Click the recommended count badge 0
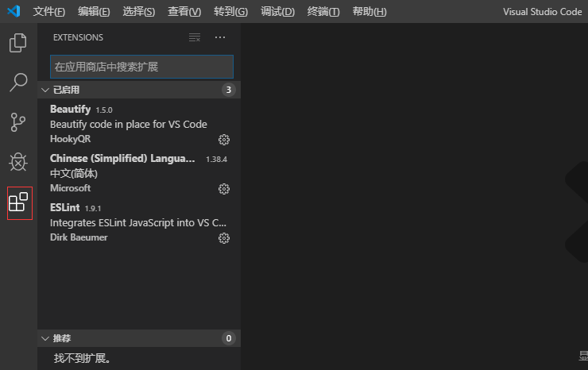The height and width of the screenshot is (370, 588). [x=228, y=338]
